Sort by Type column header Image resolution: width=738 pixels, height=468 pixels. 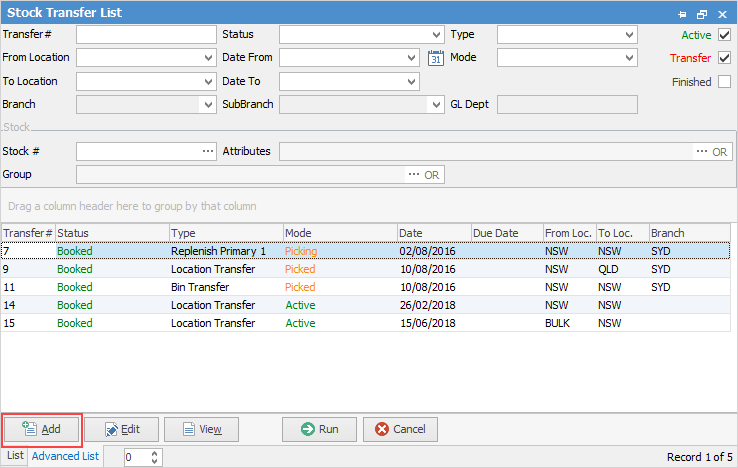pyautogui.click(x=226, y=233)
